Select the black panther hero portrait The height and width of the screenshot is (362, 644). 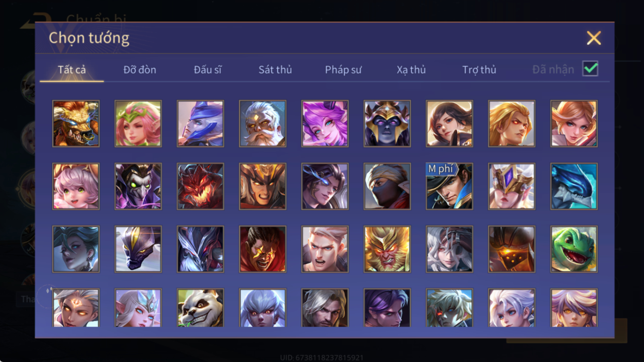pos(138,249)
